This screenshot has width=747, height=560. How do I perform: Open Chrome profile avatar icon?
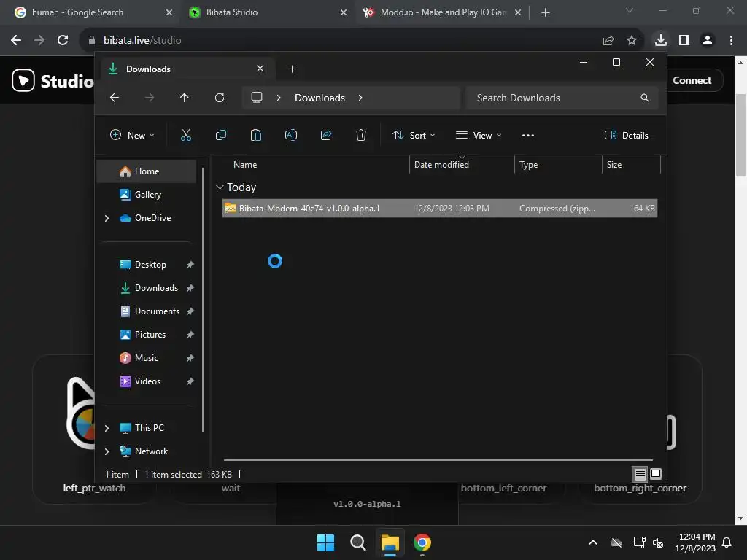coord(708,41)
